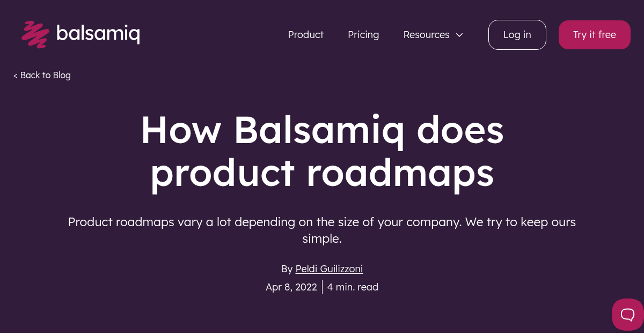Screen dimensions: 644x336
Task: Select Product in the navigation bar
Action: (x=305, y=34)
